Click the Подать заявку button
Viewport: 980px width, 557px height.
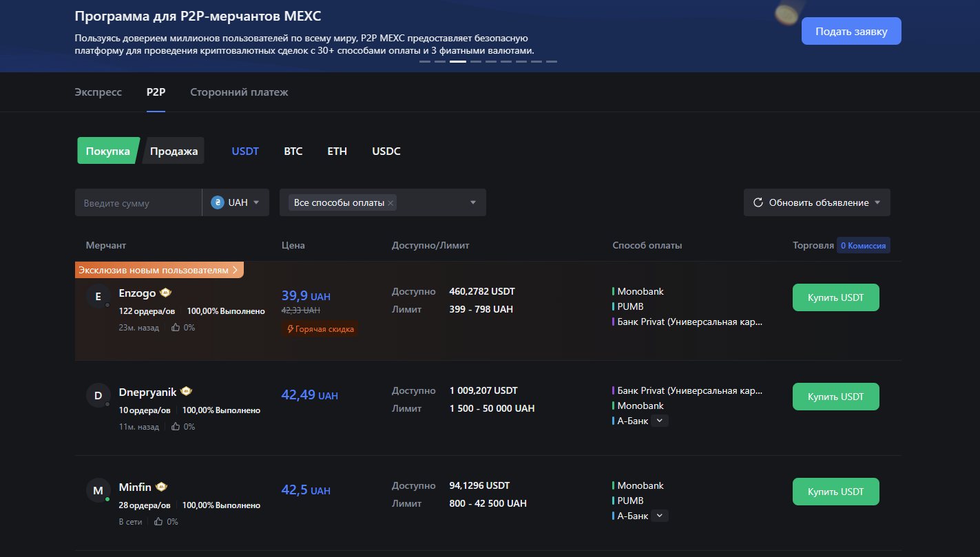pos(851,31)
